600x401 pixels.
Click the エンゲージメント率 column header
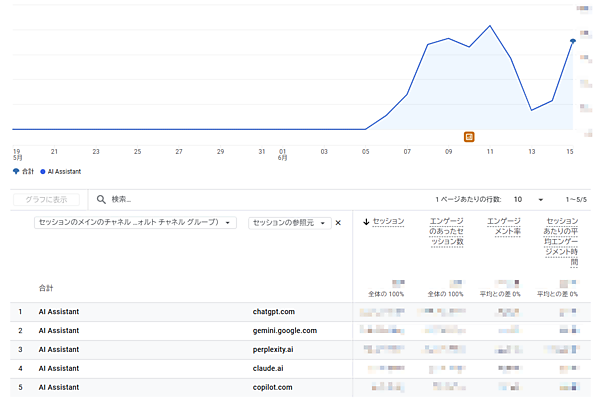[504, 227]
